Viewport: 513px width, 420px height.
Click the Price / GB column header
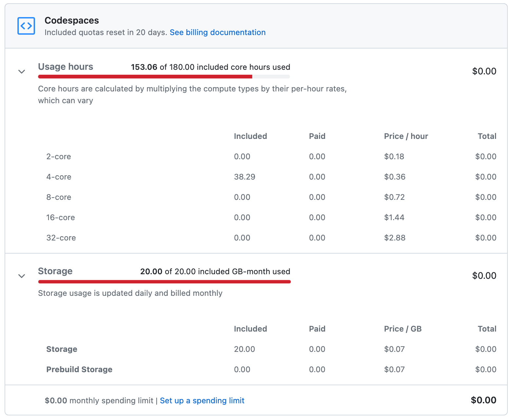pos(402,329)
